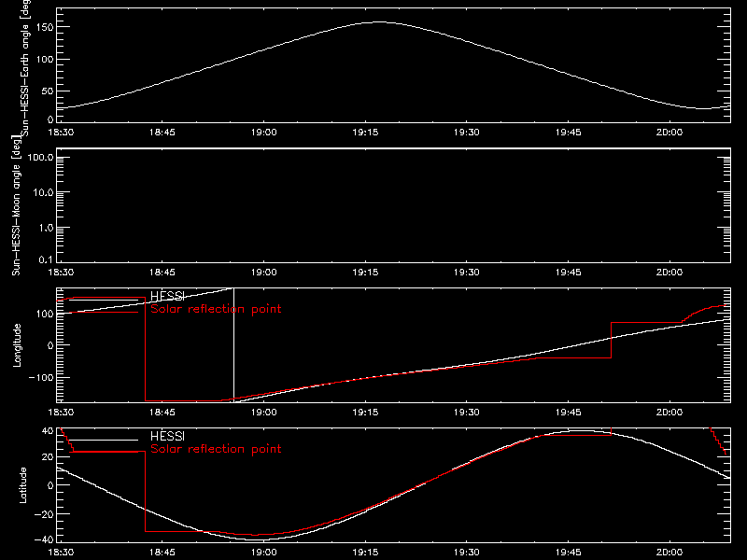Click 18:30 under the Latitude plot

point(61,553)
